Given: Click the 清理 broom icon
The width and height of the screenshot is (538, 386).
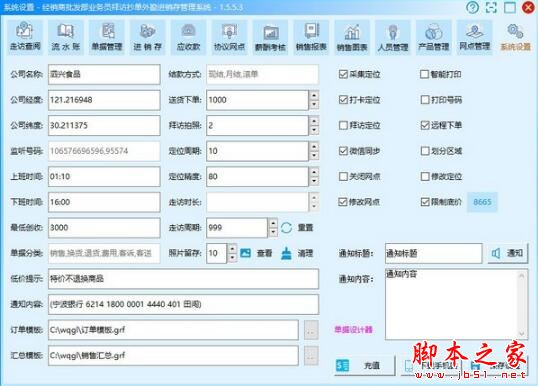Looking at the screenshot, I should (x=286, y=253).
